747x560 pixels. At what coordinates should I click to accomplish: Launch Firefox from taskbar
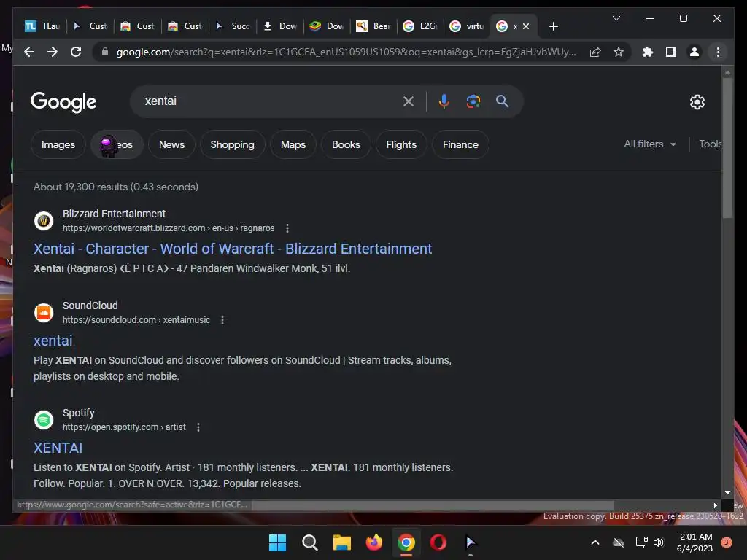pyautogui.click(x=374, y=542)
